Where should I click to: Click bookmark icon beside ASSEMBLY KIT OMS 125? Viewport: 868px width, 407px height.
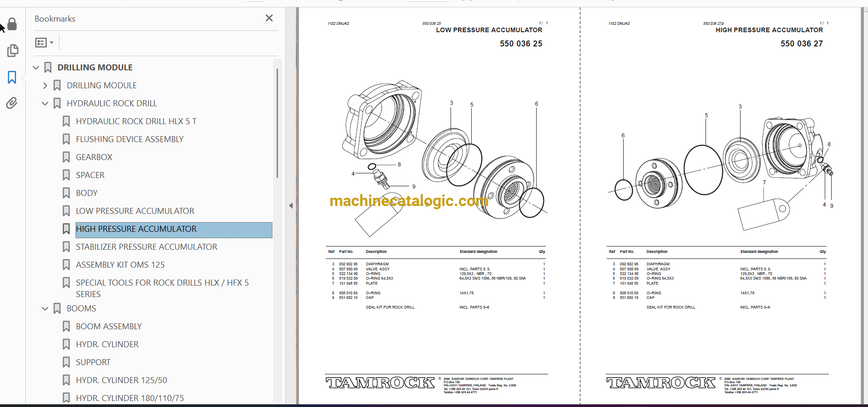(x=66, y=265)
